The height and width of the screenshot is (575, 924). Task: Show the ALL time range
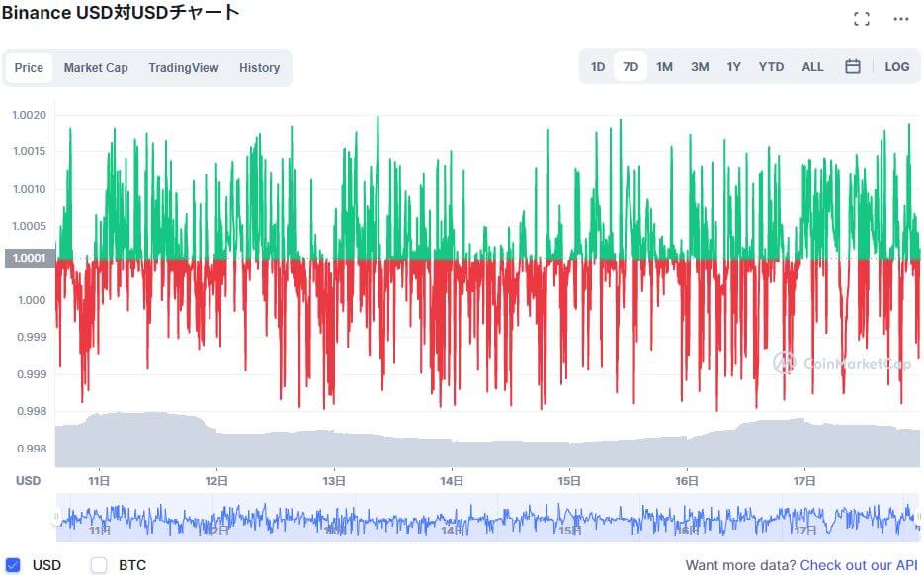click(812, 66)
